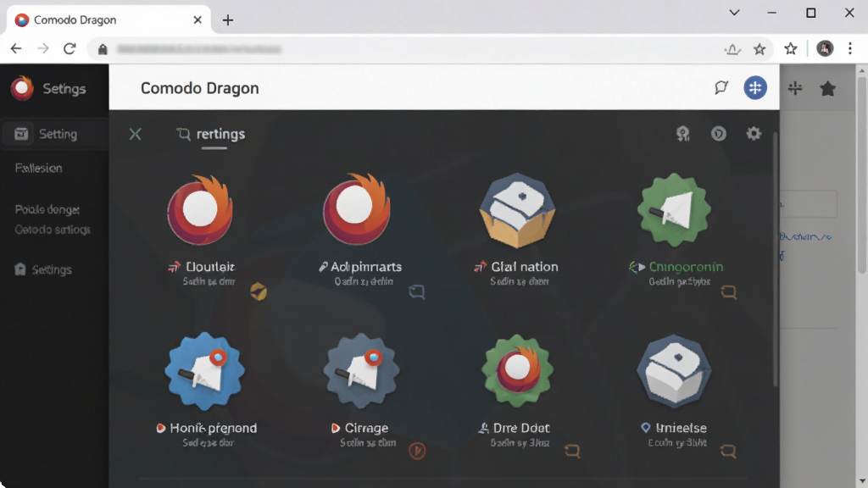Click the cross-shaped icon beside solid star
The width and height of the screenshot is (868, 488).
click(x=795, y=88)
